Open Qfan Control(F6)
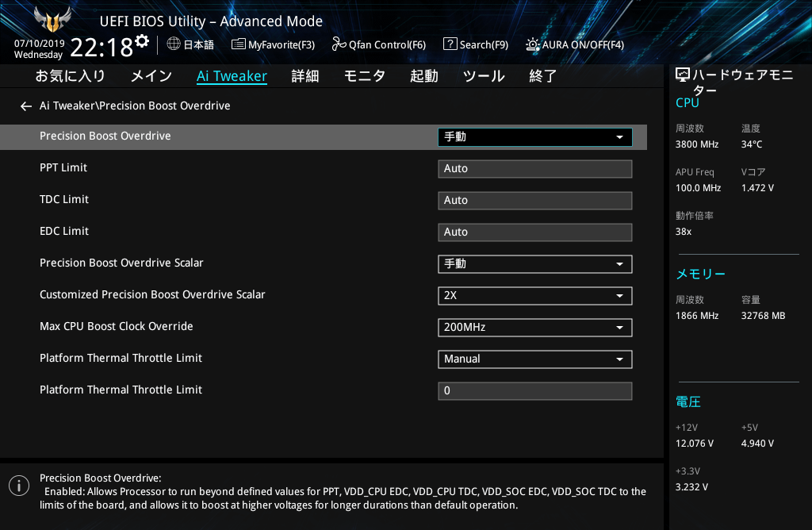Image resolution: width=812 pixels, height=530 pixels. click(378, 44)
